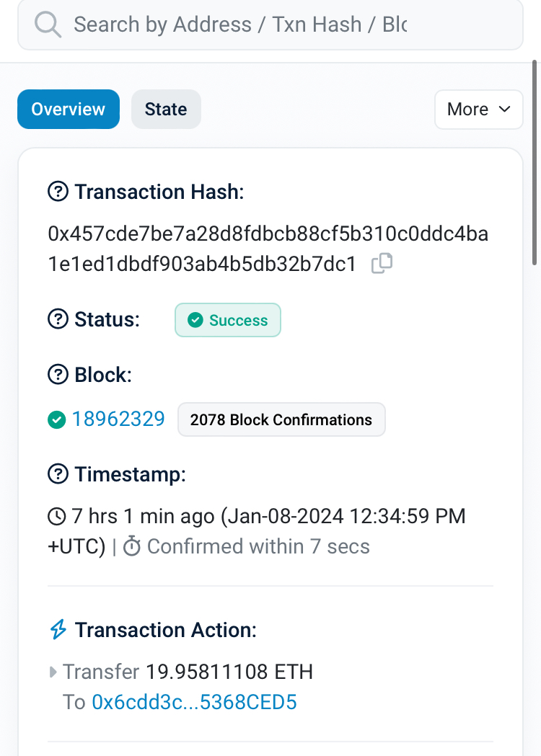
Task: Click help icon next to Transaction Hash
Action: [x=58, y=192]
